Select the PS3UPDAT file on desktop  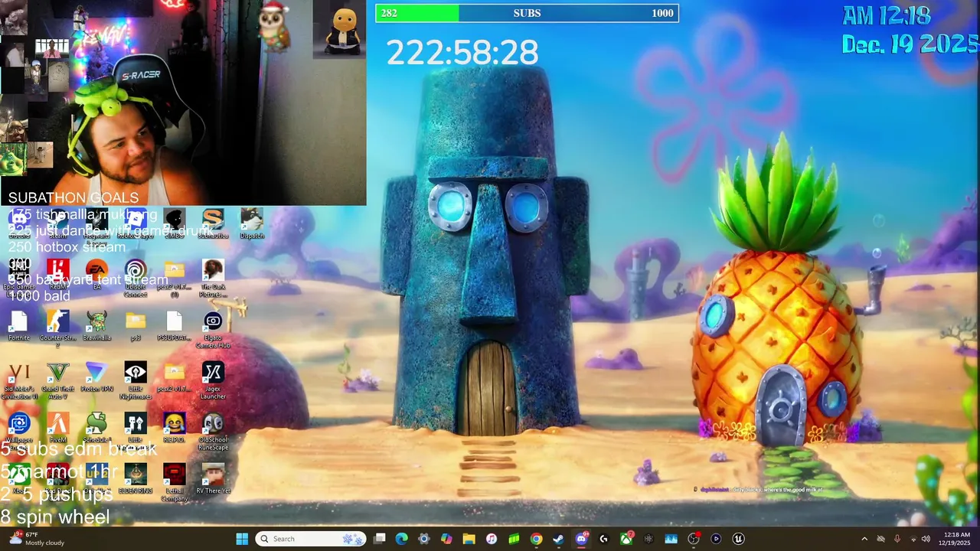174,326
